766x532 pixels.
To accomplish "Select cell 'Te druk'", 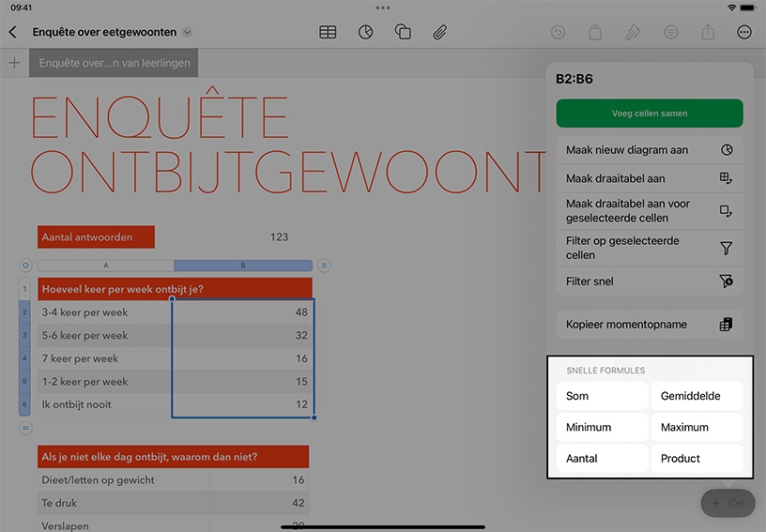I will point(123,503).
